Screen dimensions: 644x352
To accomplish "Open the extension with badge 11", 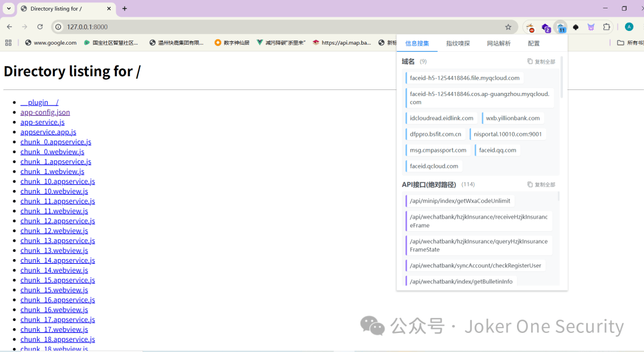I will 561,27.
